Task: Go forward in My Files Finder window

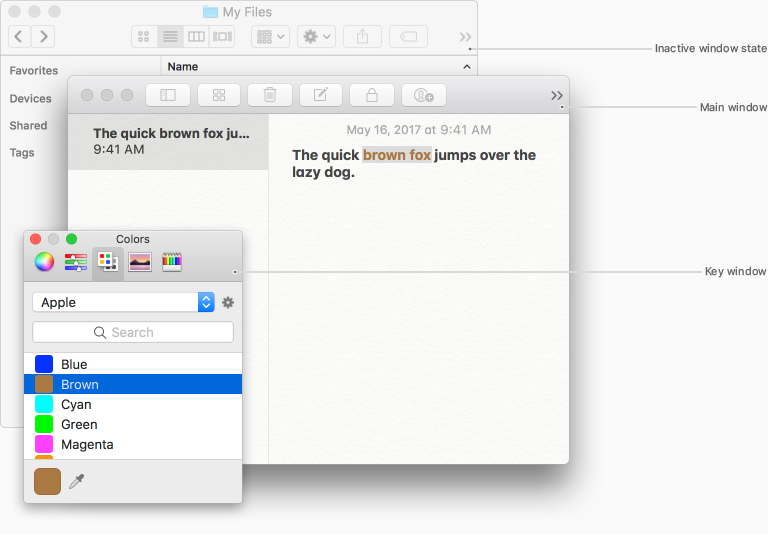Action: point(43,37)
